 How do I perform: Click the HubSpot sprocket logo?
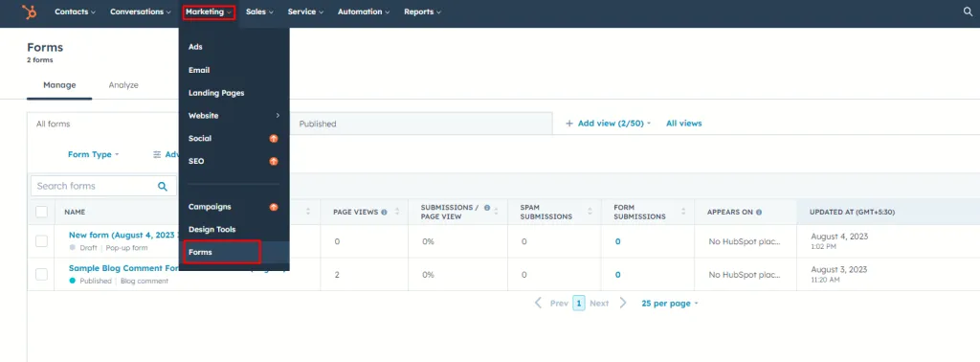30,11
